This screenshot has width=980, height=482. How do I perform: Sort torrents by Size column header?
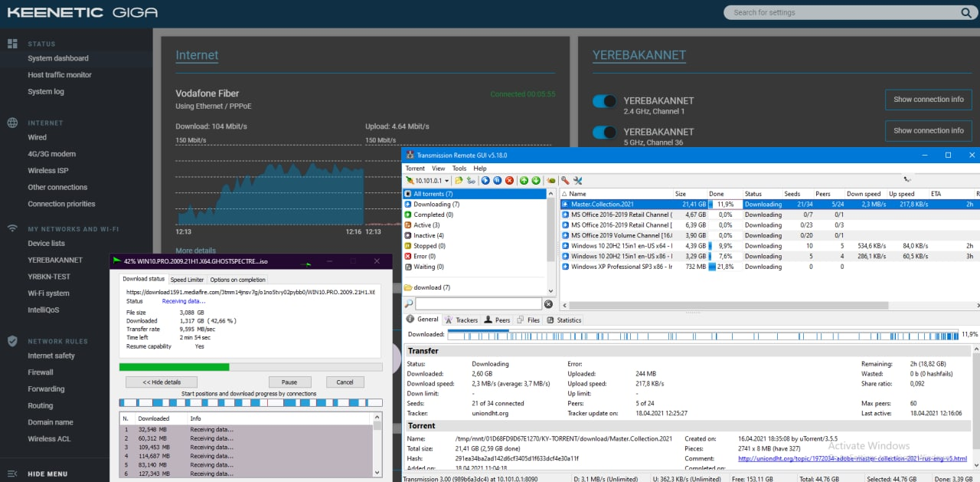tap(681, 194)
